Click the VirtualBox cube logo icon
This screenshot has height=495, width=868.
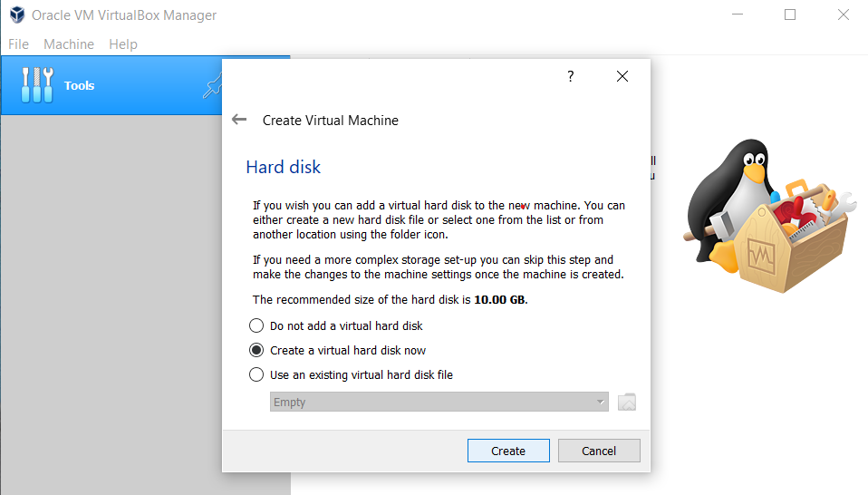[x=17, y=15]
